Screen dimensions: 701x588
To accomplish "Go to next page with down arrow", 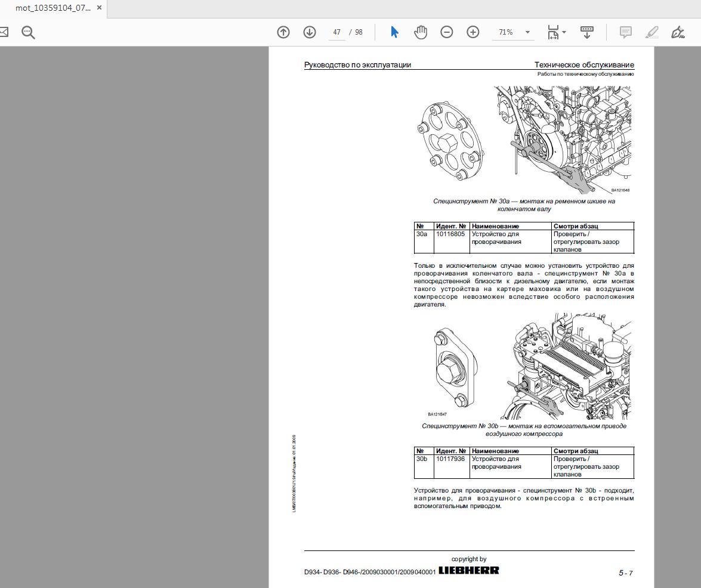I will pos(310,32).
